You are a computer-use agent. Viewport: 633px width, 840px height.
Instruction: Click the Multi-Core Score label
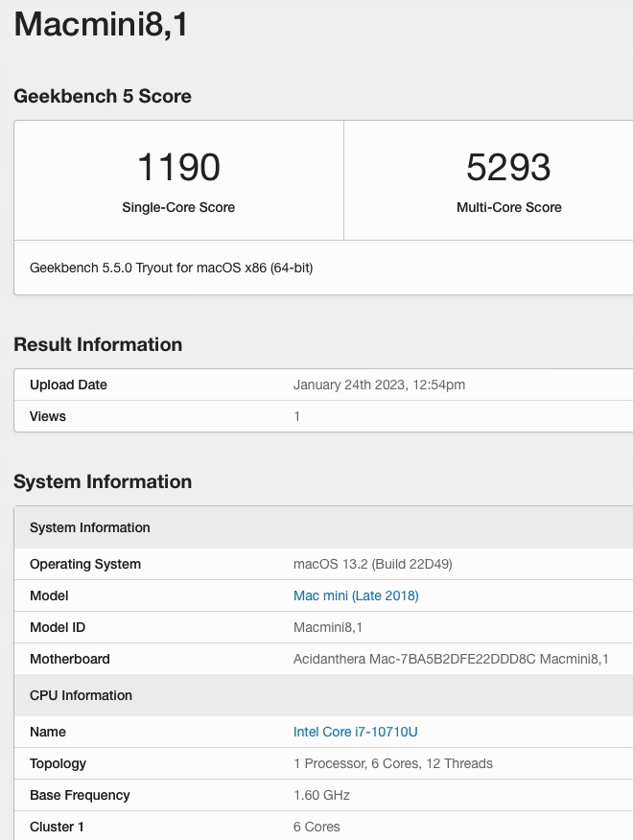click(509, 207)
